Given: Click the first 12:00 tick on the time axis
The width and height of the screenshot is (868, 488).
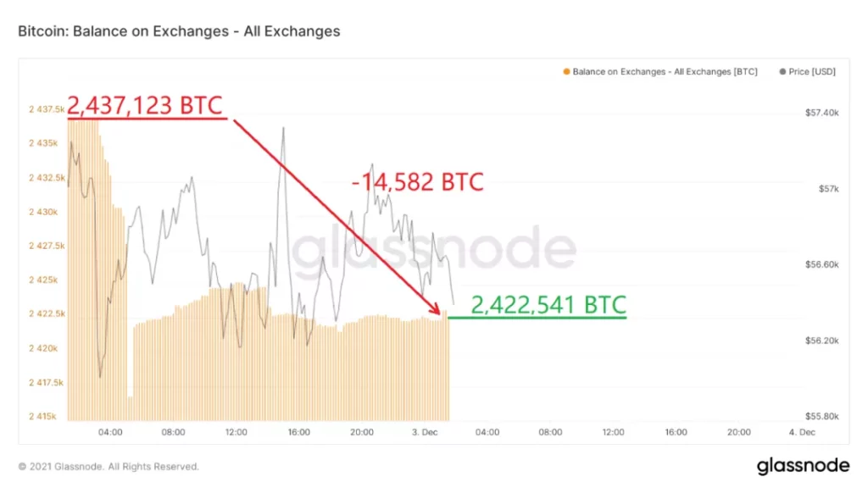Looking at the screenshot, I should 236,432.
